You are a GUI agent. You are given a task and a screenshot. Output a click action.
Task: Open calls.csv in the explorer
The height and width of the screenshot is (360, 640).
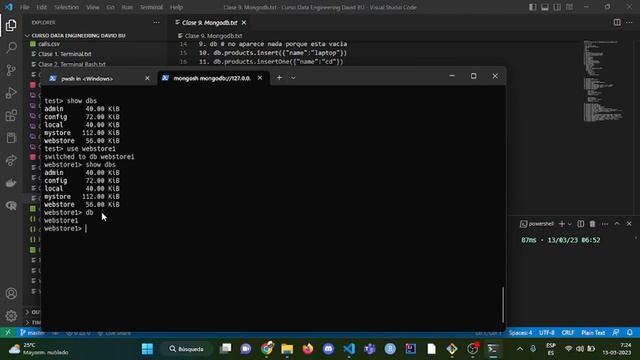coord(49,44)
